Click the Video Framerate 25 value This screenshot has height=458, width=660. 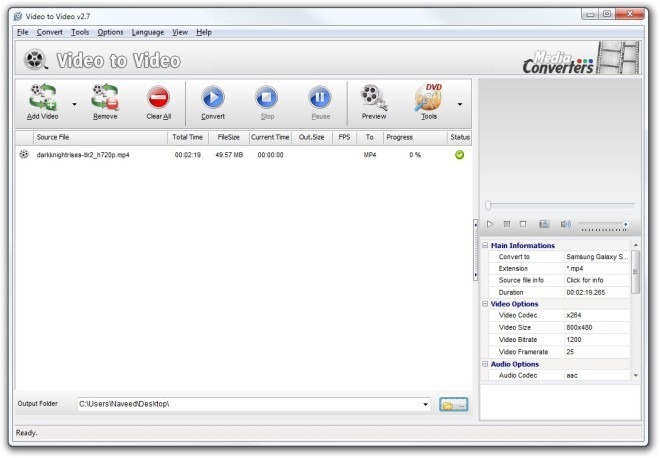point(597,352)
